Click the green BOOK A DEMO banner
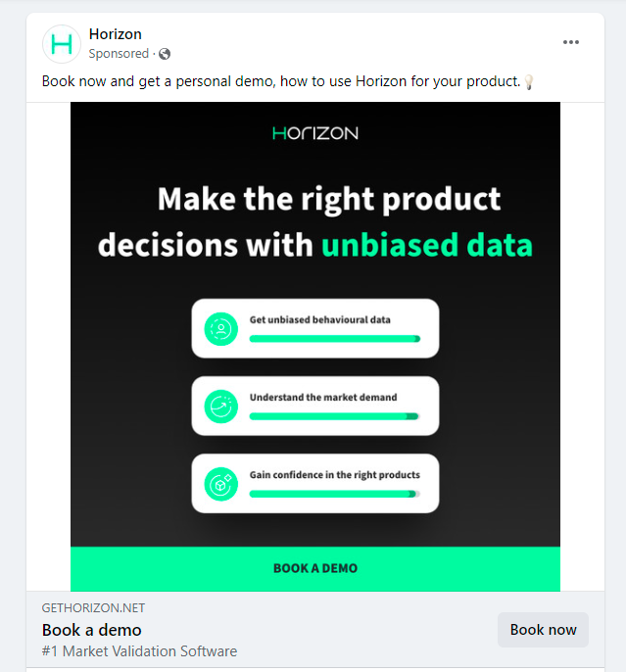 [315, 569]
